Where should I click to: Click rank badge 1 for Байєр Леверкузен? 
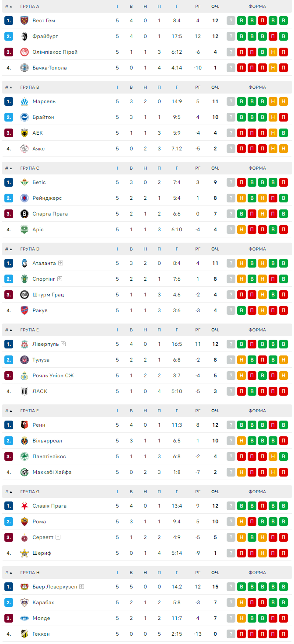tap(9, 587)
